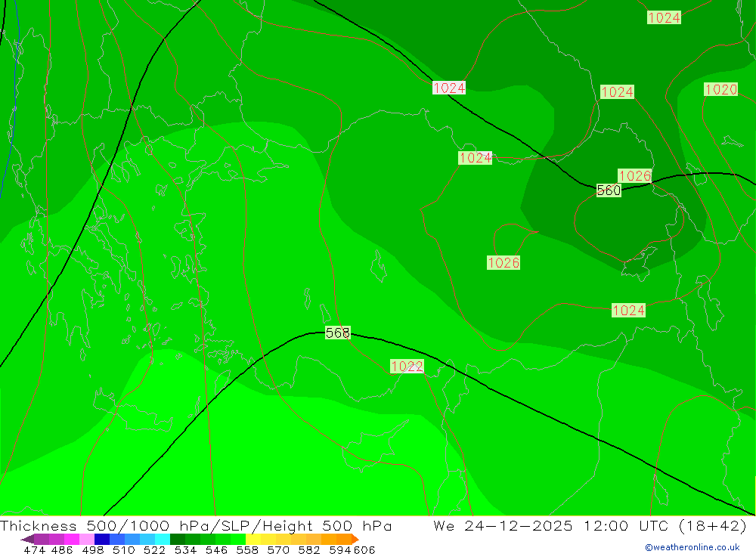Click the legend value 534
756x554 pixels.
[x=185, y=549]
